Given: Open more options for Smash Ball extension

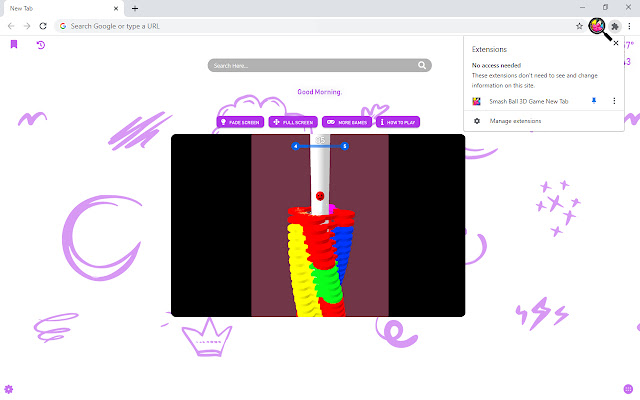Looking at the screenshot, I should (x=614, y=101).
